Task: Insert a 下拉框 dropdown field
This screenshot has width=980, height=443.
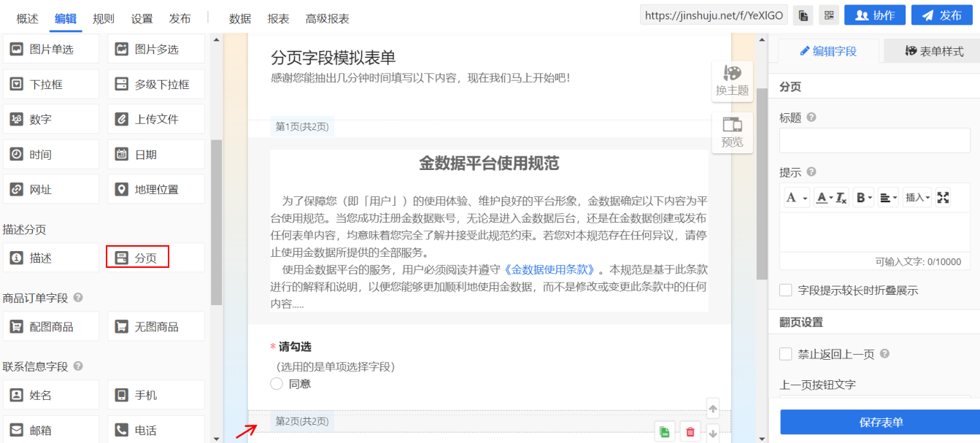Action: 51,85
